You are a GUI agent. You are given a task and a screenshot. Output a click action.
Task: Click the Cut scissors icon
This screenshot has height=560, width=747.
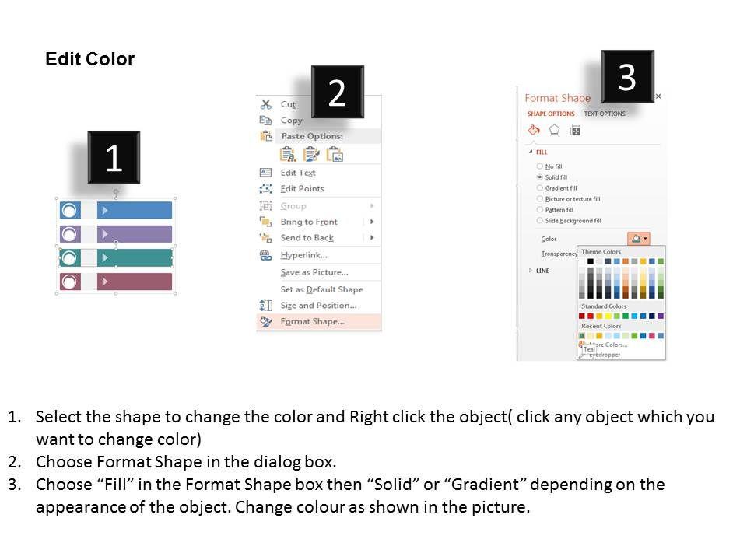(x=265, y=104)
